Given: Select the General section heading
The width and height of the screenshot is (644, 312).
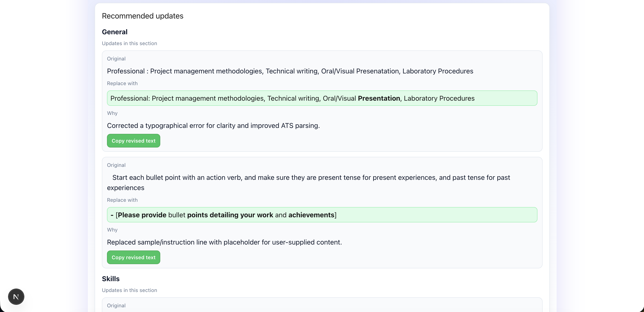Looking at the screenshot, I should click(114, 32).
